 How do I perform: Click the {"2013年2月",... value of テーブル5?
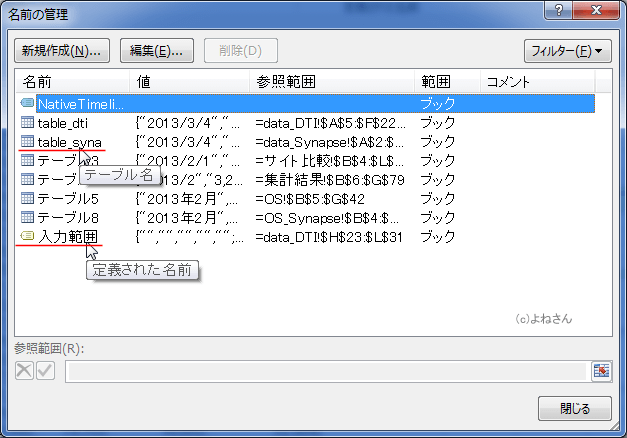[187, 199]
